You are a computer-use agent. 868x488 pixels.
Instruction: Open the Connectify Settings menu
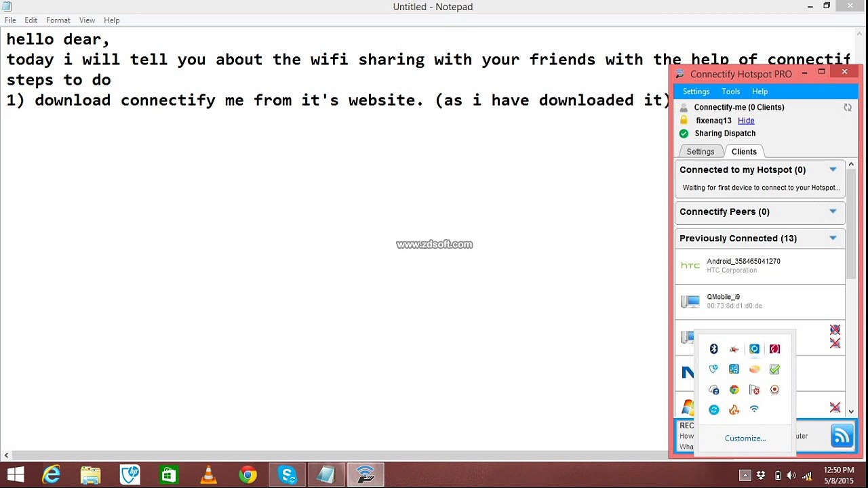(696, 91)
